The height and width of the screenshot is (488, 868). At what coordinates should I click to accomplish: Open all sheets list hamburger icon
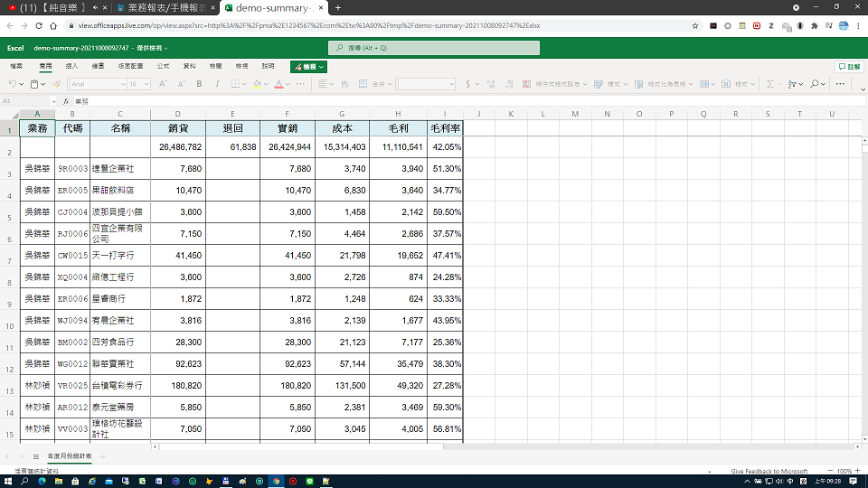pos(36,456)
